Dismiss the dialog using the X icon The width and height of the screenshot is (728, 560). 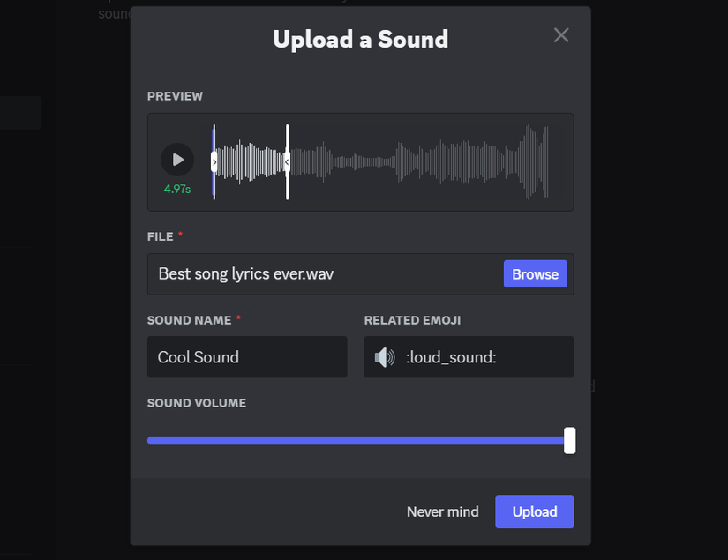[x=560, y=35]
